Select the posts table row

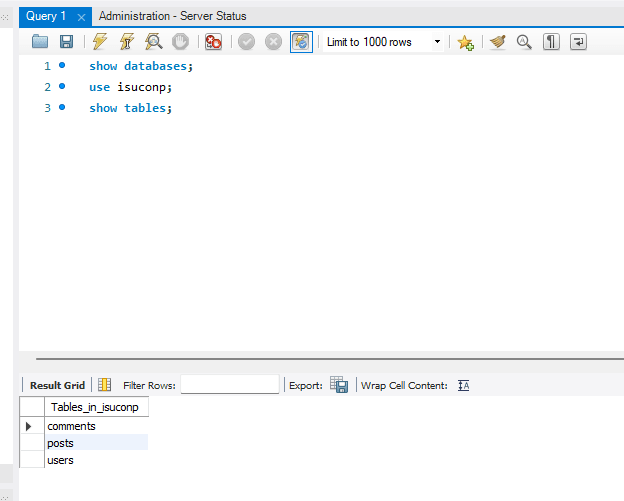click(x=96, y=443)
